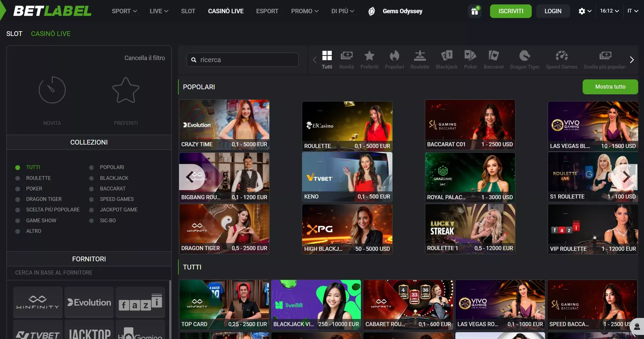Click the Cerca in base al fornitore field

coord(89,273)
